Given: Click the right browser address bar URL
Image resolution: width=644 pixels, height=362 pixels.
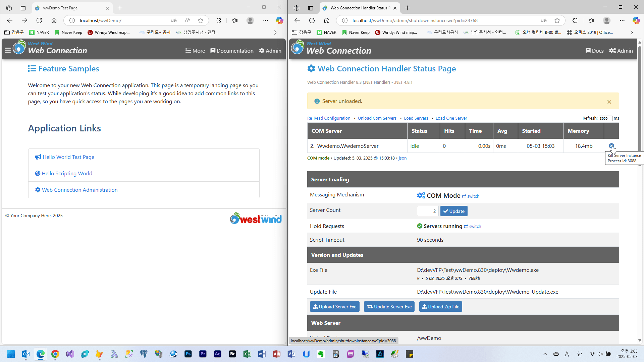Looking at the screenshot, I should 415,20.
